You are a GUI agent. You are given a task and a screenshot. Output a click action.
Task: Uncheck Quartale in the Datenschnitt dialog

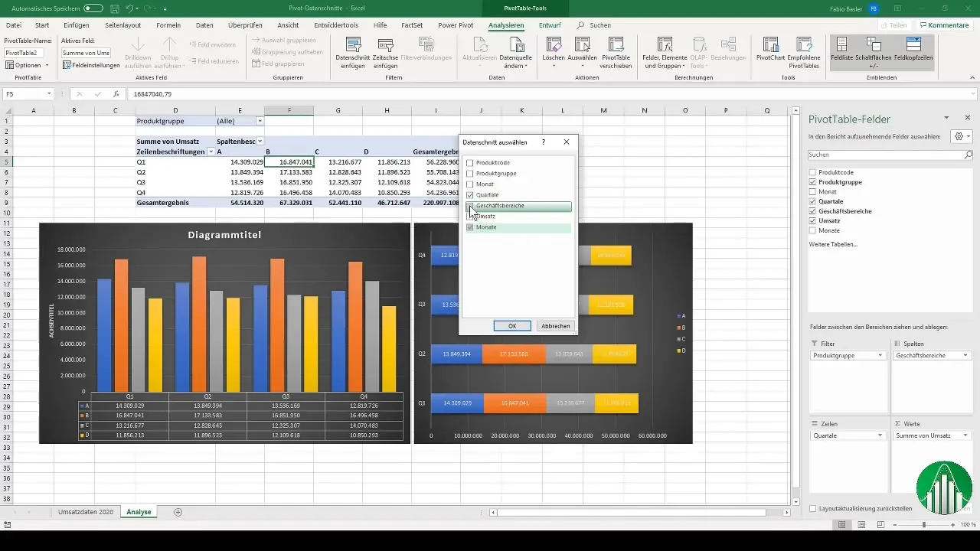pyautogui.click(x=470, y=195)
